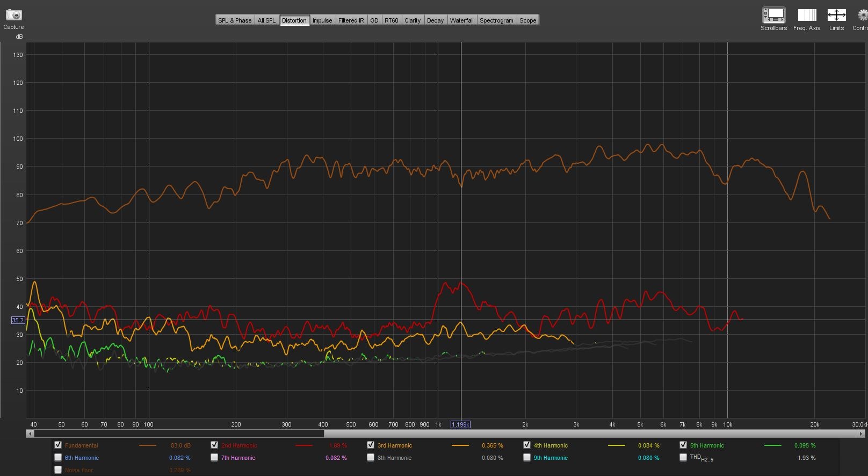Toggle the Scrollbars icon
The width and height of the screenshot is (868, 476).
pyautogui.click(x=773, y=15)
